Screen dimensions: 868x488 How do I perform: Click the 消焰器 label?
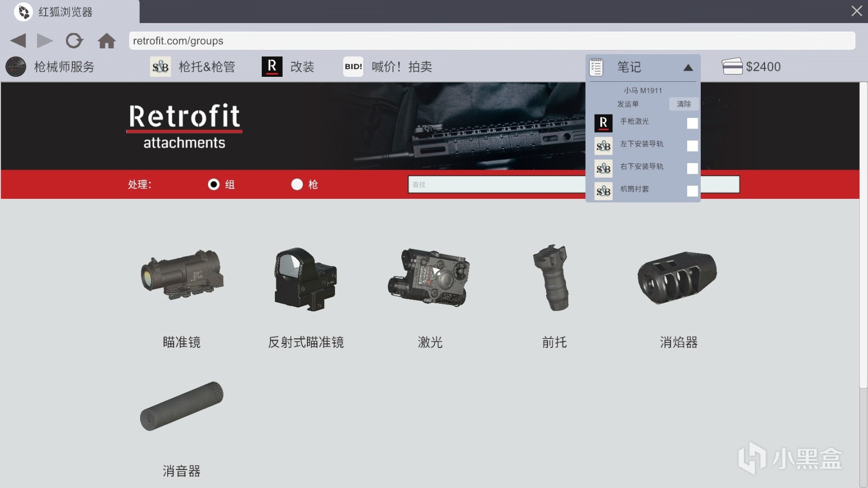coord(679,342)
